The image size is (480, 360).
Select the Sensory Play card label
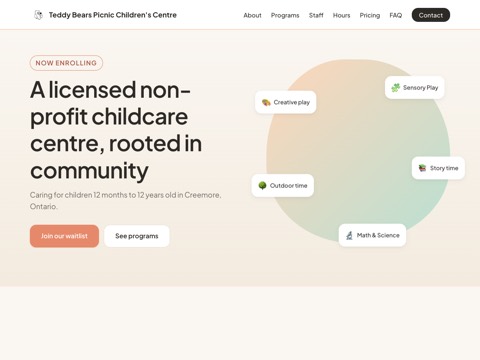click(x=420, y=88)
